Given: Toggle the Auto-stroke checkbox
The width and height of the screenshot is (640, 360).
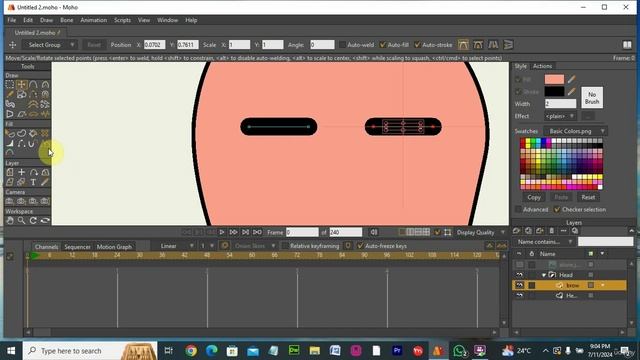Looking at the screenshot, I should [x=417, y=45].
